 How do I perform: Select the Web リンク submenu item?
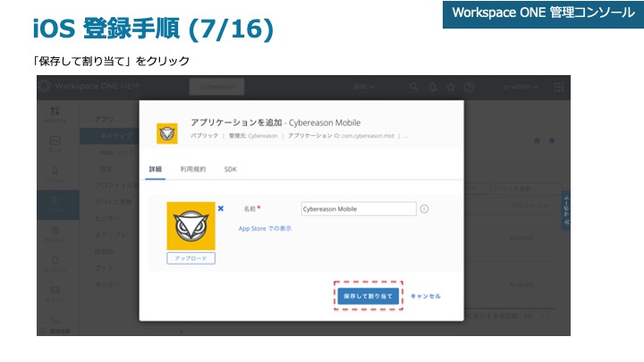pyautogui.click(x=116, y=152)
